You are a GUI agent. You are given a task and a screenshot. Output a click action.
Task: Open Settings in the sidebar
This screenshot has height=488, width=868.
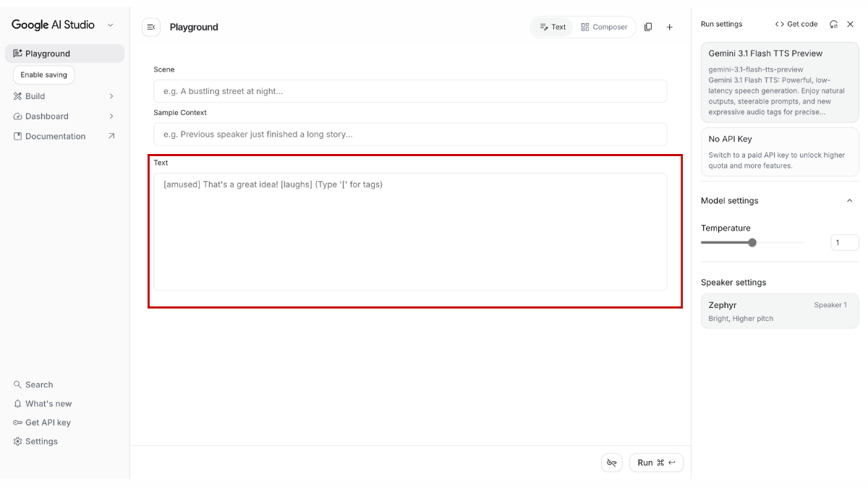pyautogui.click(x=41, y=441)
